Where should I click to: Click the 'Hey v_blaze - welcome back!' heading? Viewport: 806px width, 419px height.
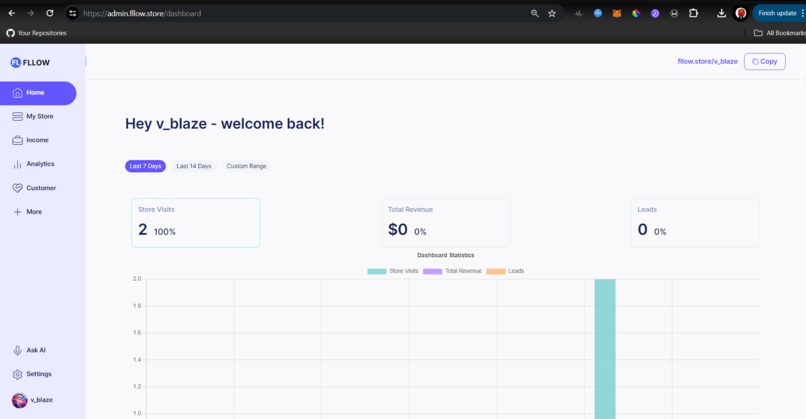pos(225,124)
